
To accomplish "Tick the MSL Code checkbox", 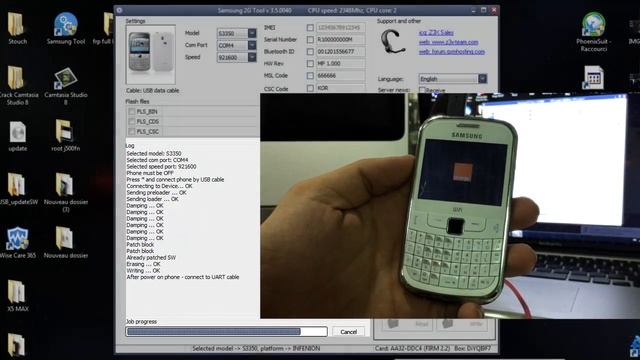I will pos(310,76).
